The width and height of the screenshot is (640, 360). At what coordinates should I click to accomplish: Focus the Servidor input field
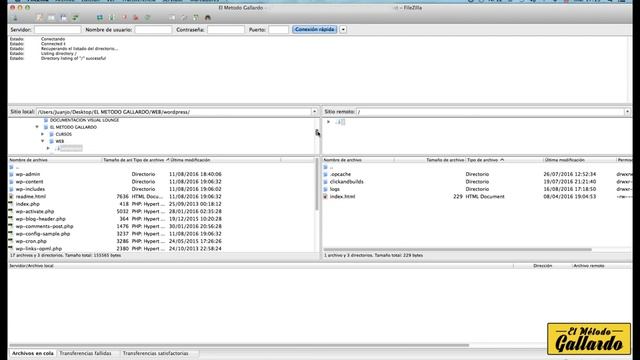click(58, 29)
